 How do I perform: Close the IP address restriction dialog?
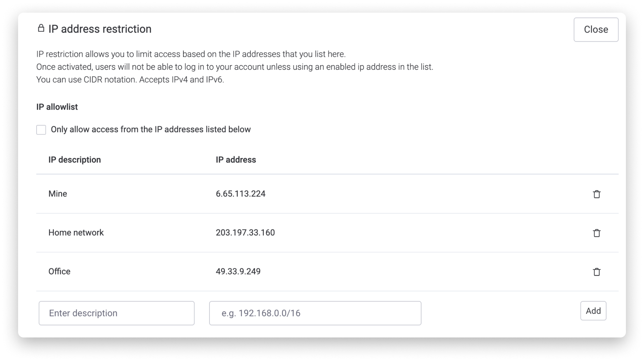coord(596,30)
